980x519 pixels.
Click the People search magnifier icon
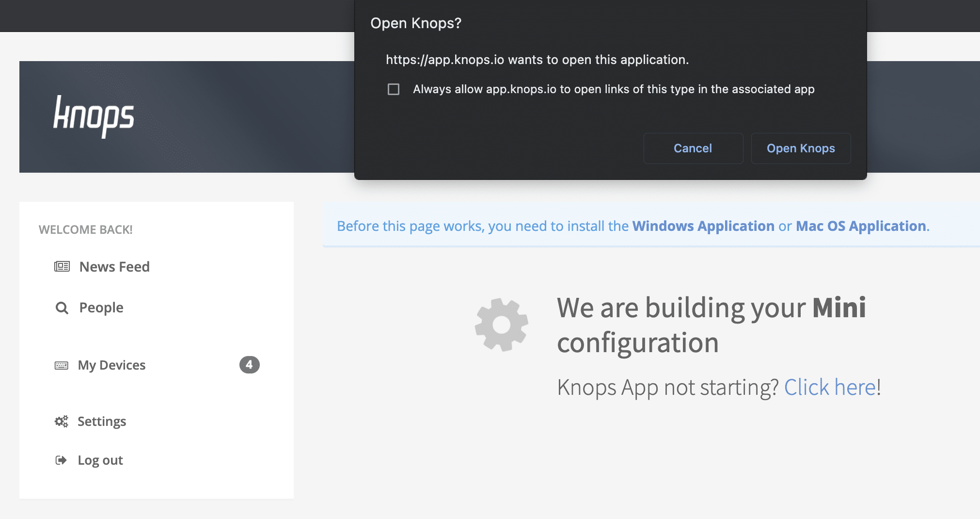(x=62, y=308)
